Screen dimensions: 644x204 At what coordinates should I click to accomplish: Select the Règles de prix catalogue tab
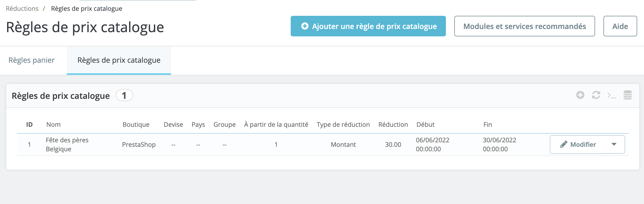pyautogui.click(x=119, y=60)
